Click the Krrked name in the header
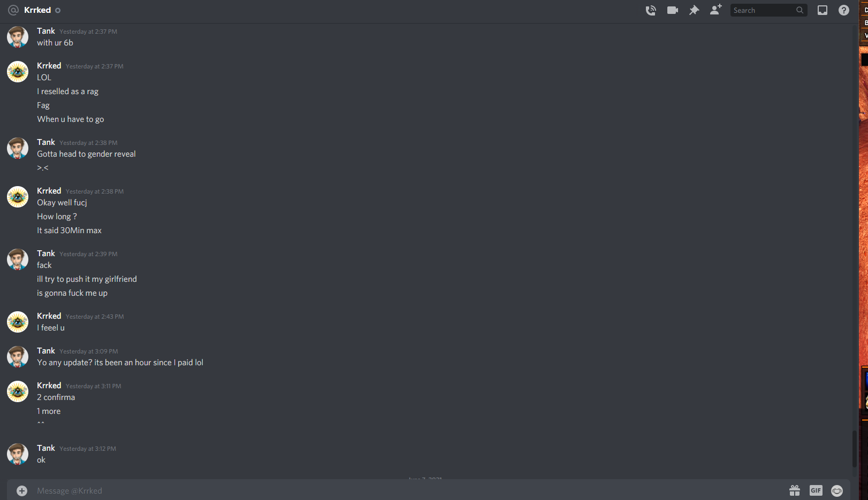 [37, 10]
